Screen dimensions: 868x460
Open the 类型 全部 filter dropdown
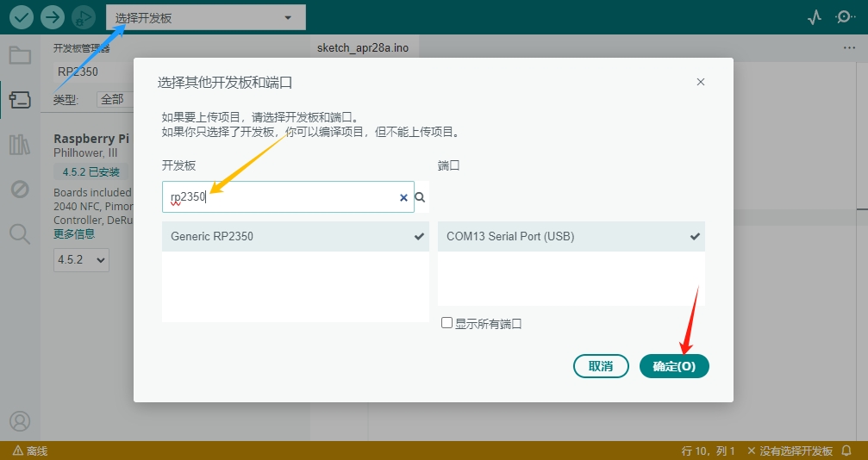tap(116, 100)
